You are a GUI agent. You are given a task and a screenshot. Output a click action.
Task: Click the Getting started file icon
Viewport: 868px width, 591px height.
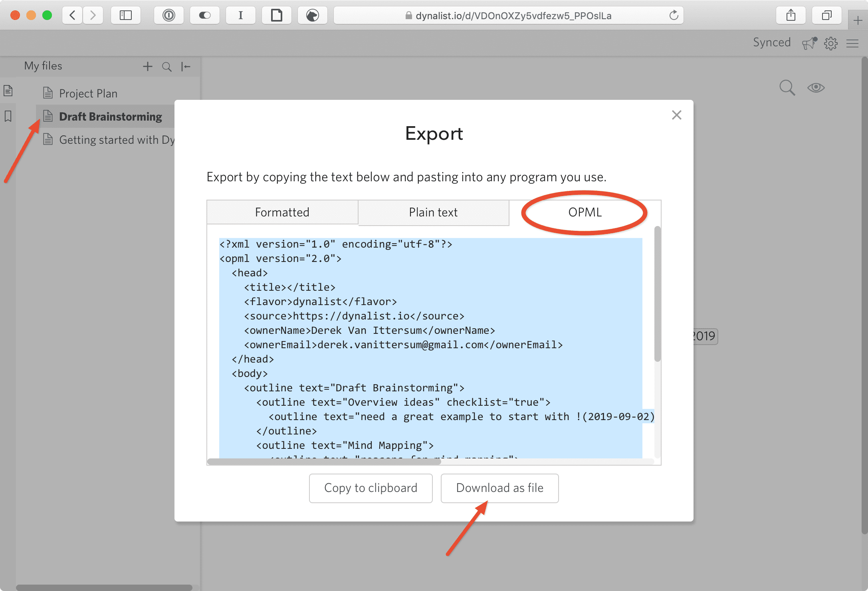[48, 139]
